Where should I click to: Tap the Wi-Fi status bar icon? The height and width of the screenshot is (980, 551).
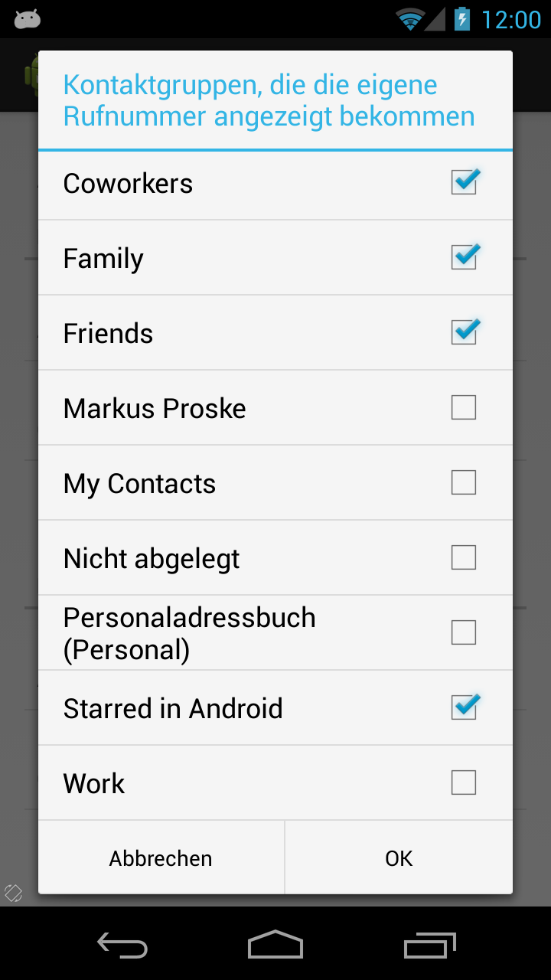click(410, 19)
